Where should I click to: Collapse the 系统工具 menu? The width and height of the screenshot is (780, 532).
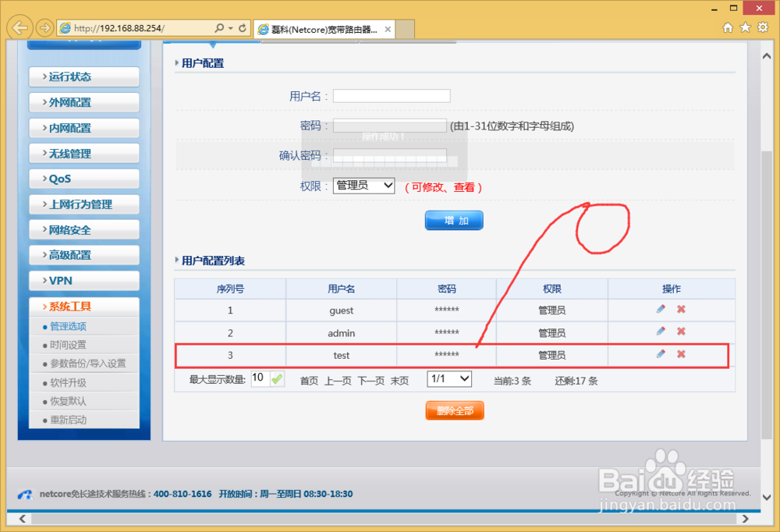84,307
